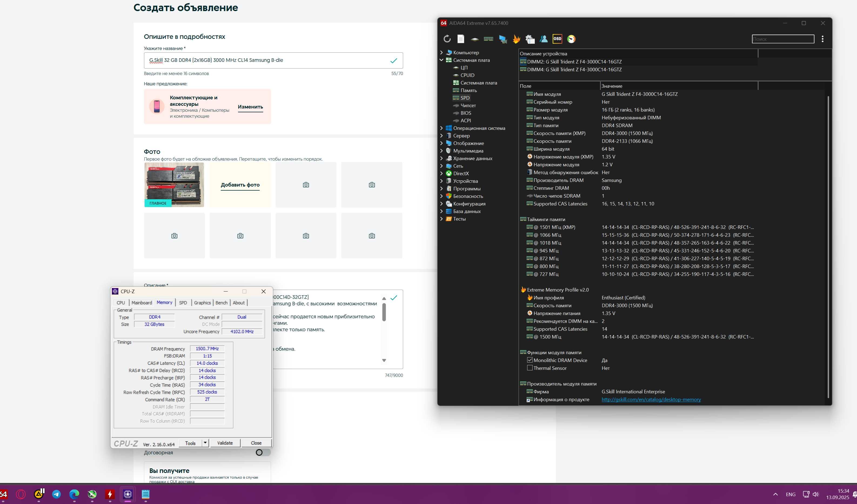Switch to About tab in CPU-Z
The width and height of the screenshot is (857, 504).
pos(239,302)
